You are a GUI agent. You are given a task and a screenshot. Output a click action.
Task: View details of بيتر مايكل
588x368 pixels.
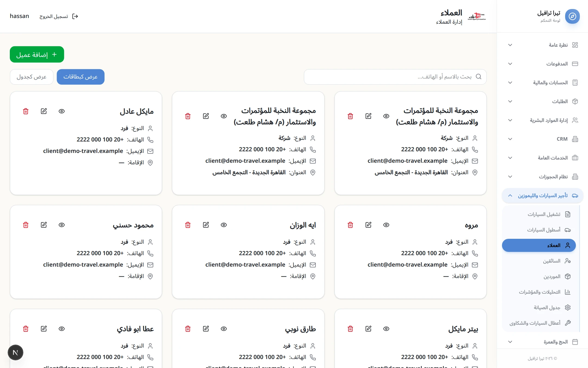click(x=386, y=329)
